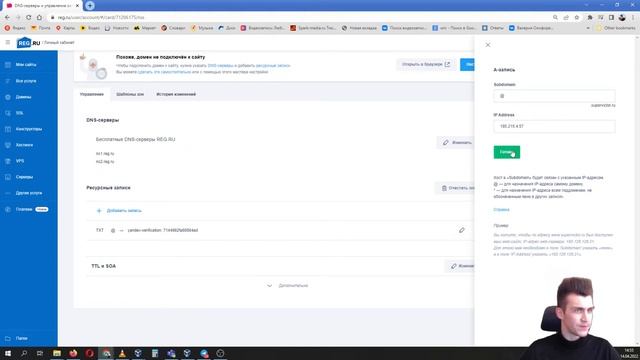Open the Other bookmarks folder
Image resolution: width=640 pixels, height=360 pixels.
(x=616, y=28)
